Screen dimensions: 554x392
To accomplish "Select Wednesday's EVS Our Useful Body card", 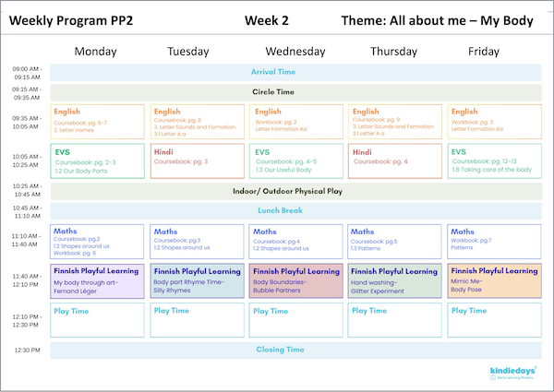I will tap(295, 160).
